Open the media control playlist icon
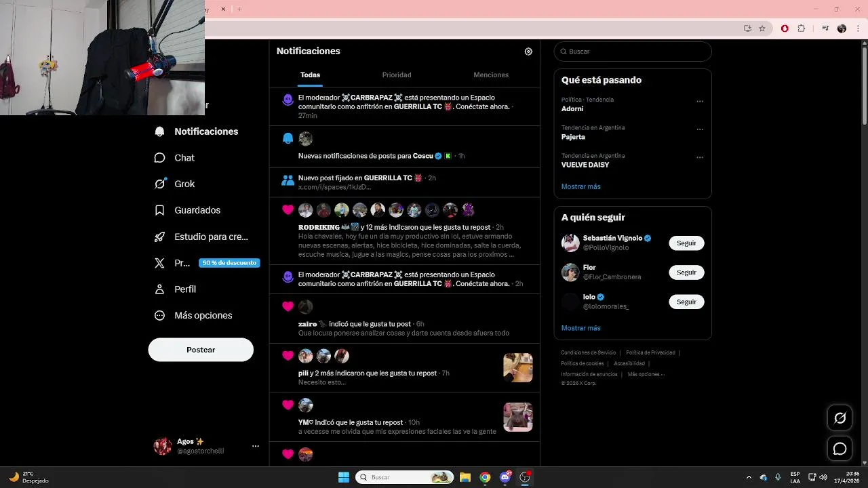 pyautogui.click(x=825, y=28)
